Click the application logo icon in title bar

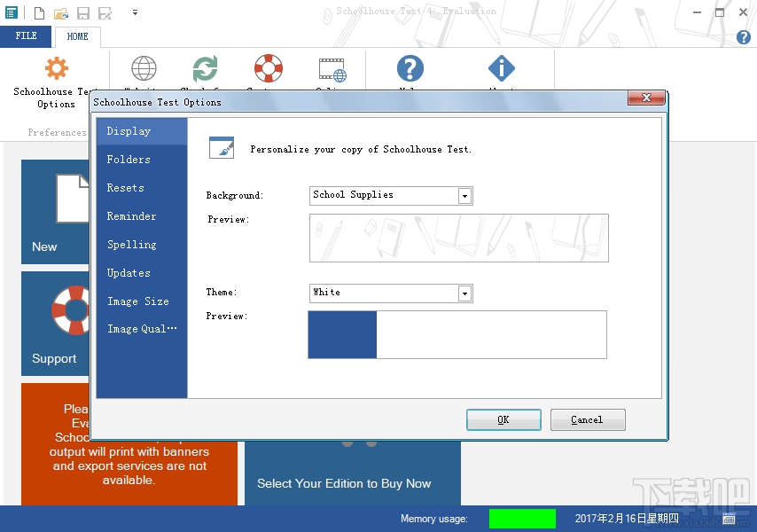click(x=12, y=12)
